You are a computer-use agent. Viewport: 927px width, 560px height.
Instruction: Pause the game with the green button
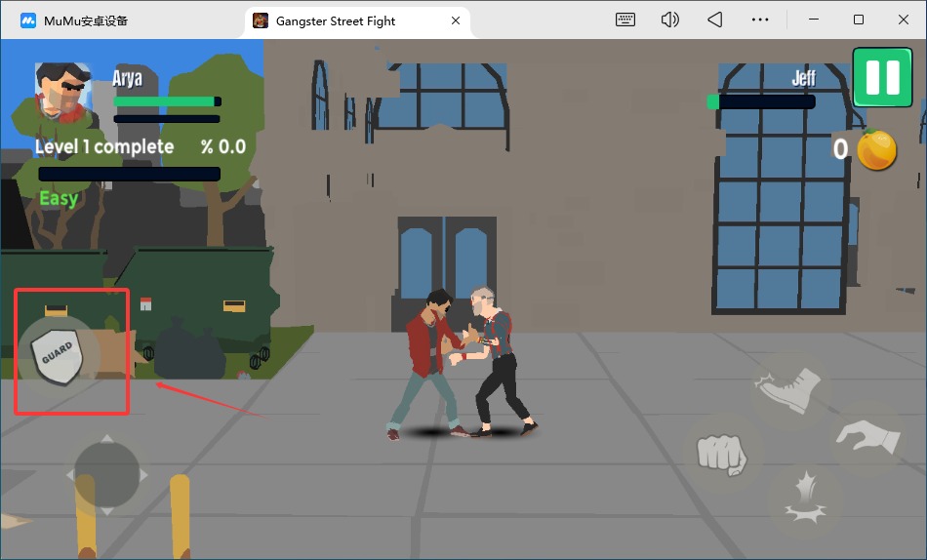[882, 77]
